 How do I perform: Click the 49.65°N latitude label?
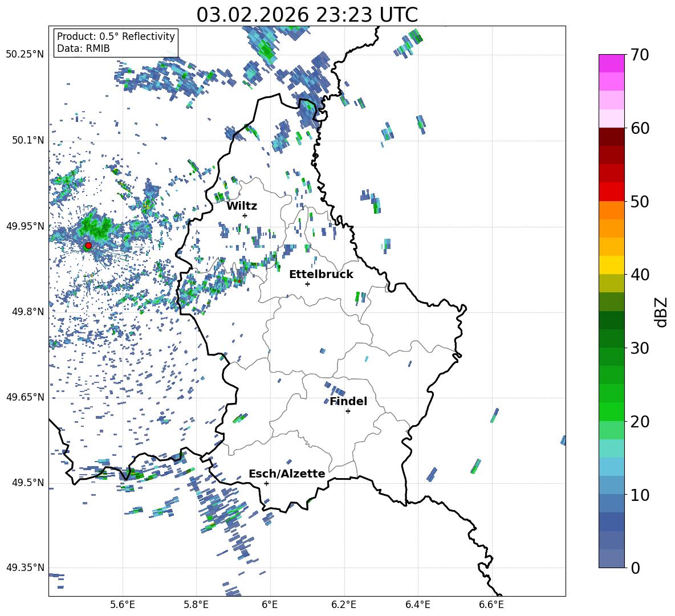click(x=25, y=397)
